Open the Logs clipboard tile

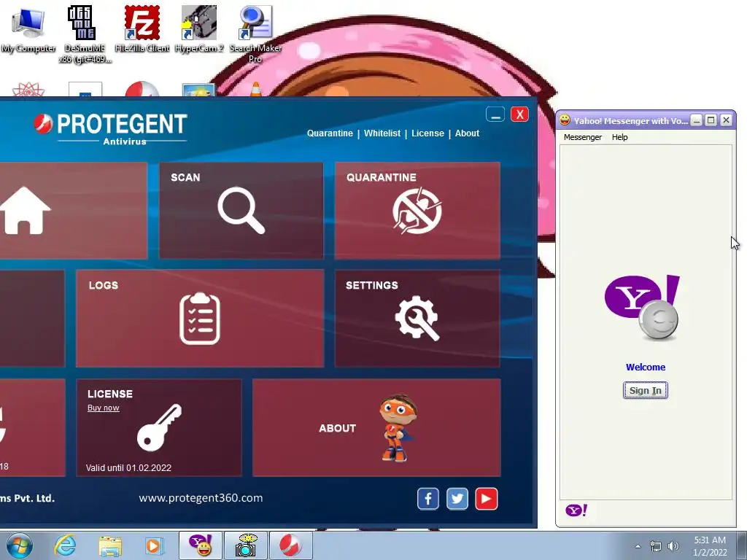coord(200,319)
